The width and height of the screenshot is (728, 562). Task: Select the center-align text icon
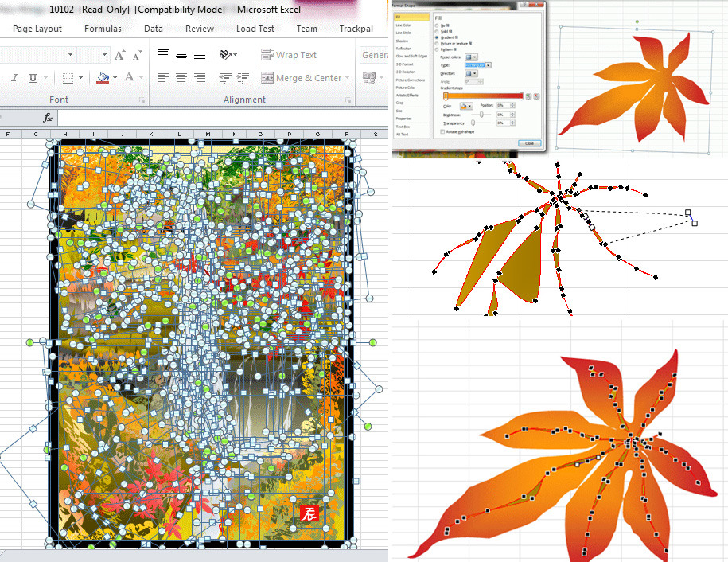point(181,77)
